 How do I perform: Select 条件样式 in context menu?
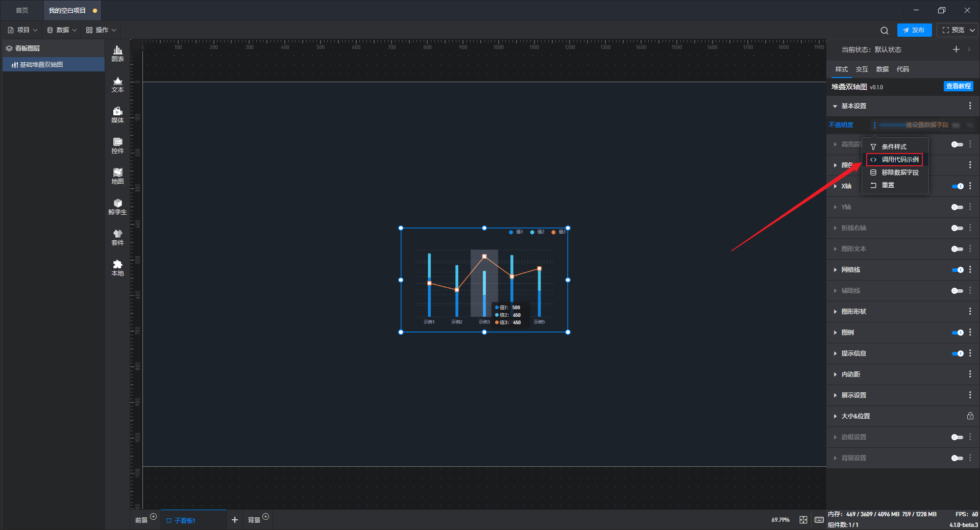(895, 147)
